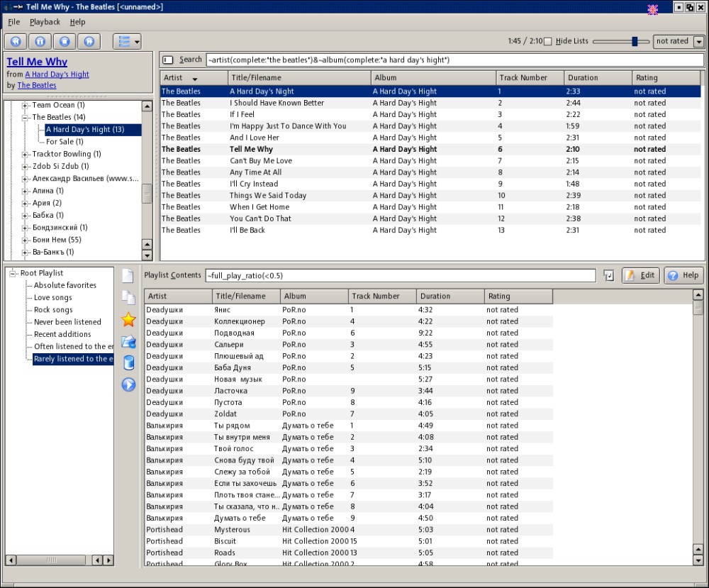Image resolution: width=709 pixels, height=588 pixels.
Task: Click the gold star icon beside playlists
Action: 128,319
